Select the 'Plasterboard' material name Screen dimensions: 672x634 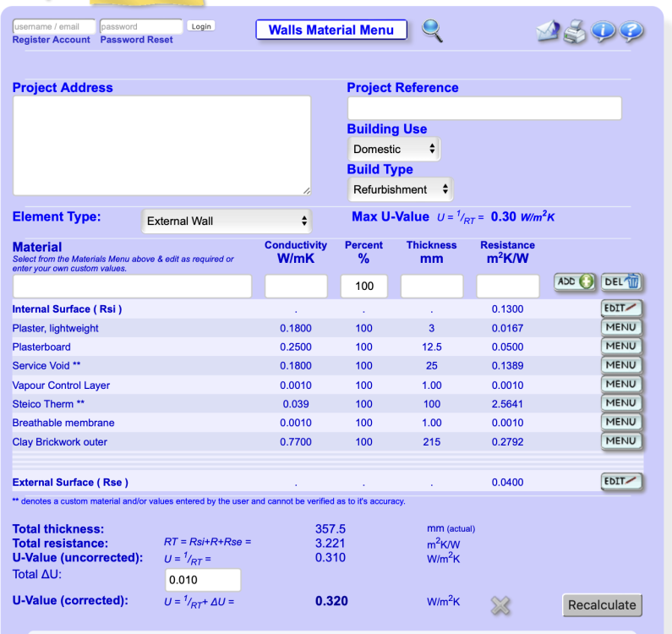pos(41,347)
